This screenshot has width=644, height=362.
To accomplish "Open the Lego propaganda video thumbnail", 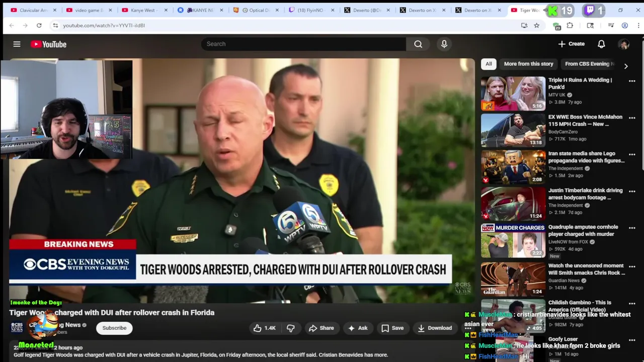I will coord(513,167).
